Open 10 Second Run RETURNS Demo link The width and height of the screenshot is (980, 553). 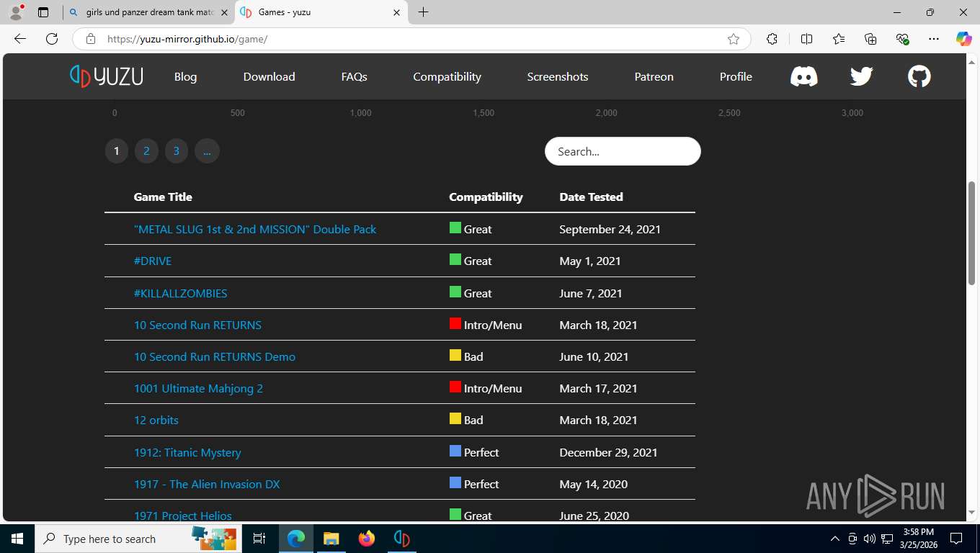click(x=215, y=356)
